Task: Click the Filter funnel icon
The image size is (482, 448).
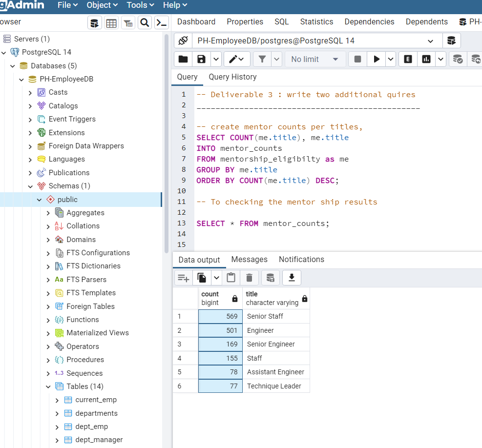Action: pos(262,59)
